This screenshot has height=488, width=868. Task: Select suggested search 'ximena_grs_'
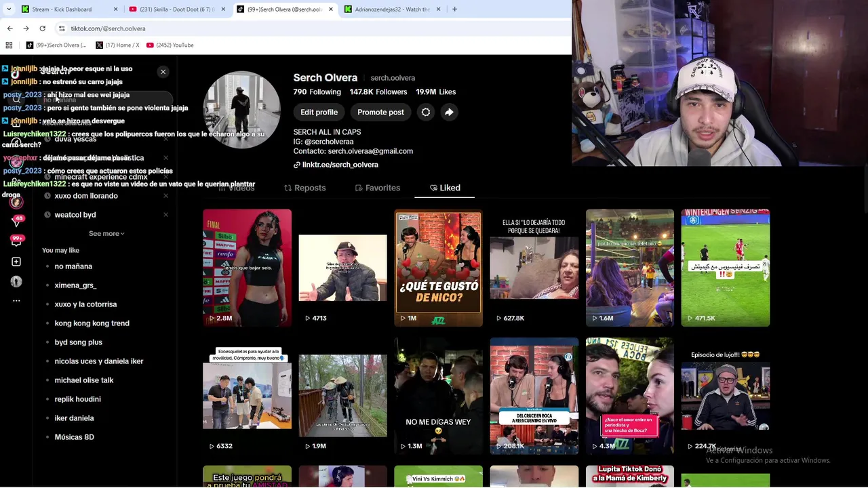tap(75, 285)
